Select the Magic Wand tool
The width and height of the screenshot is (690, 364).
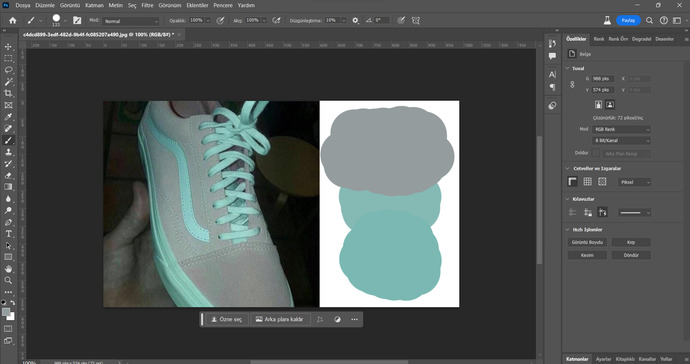[8, 82]
